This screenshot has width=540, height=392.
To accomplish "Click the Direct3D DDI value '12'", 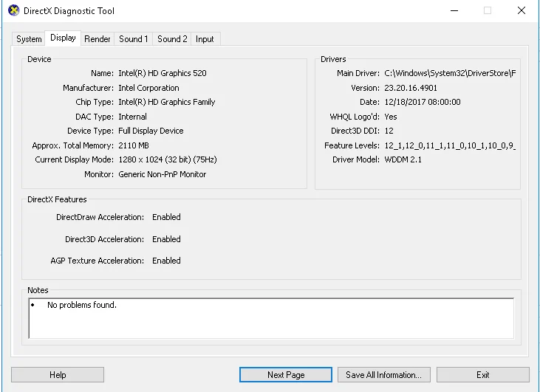I will [x=389, y=131].
